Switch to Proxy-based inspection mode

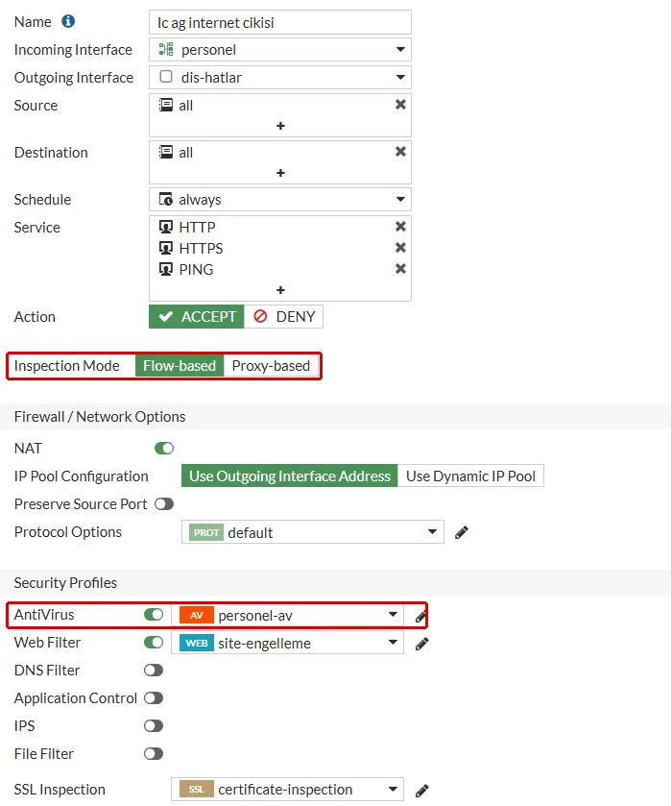pyautogui.click(x=271, y=365)
